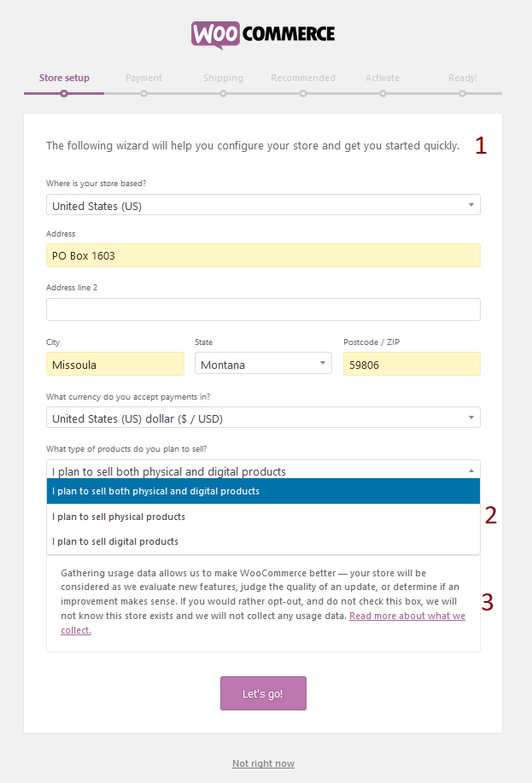Click the Store setup step circle

click(64, 93)
